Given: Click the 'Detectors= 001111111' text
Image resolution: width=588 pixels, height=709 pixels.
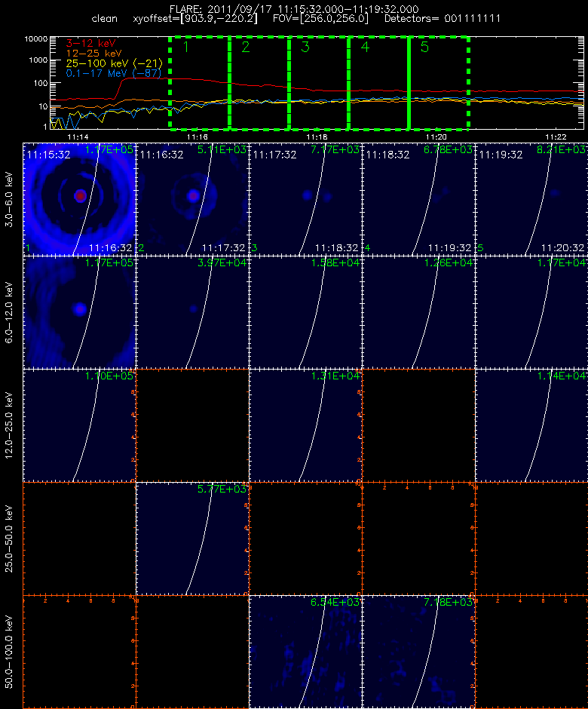Looking at the screenshot, I should [x=443, y=19].
